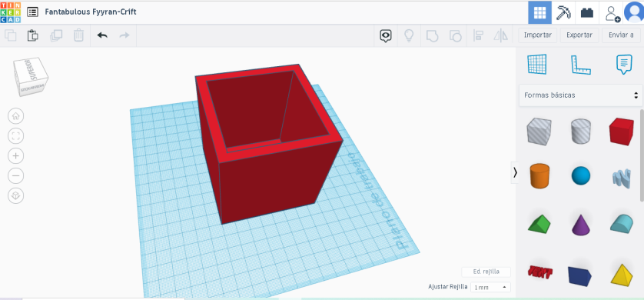Viewport: 644px width, 300px height.
Task: Click the light bulb hide icon
Action: (x=409, y=35)
